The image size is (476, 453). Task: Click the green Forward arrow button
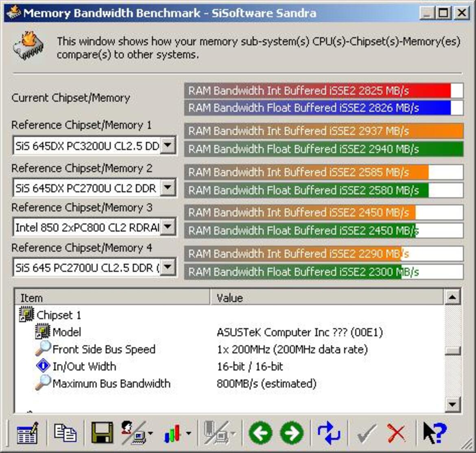tap(292, 433)
